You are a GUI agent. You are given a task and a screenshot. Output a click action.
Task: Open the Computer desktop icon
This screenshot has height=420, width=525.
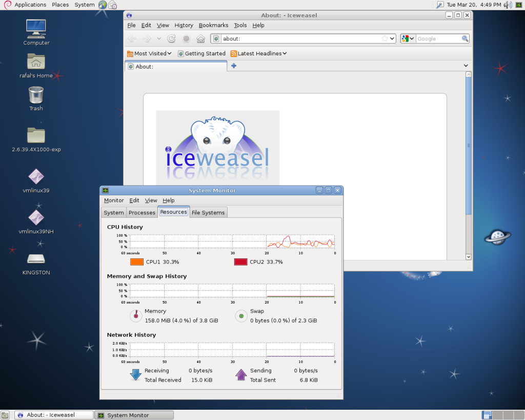(36, 33)
